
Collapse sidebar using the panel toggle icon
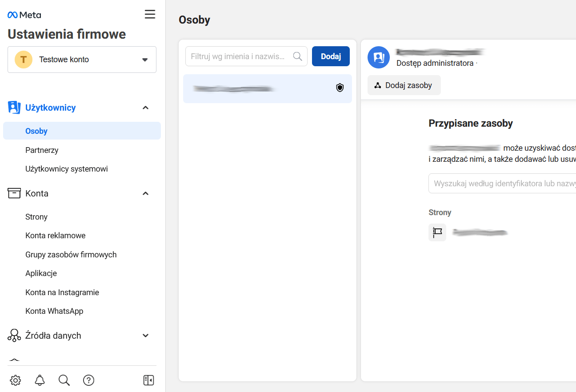pyautogui.click(x=148, y=380)
